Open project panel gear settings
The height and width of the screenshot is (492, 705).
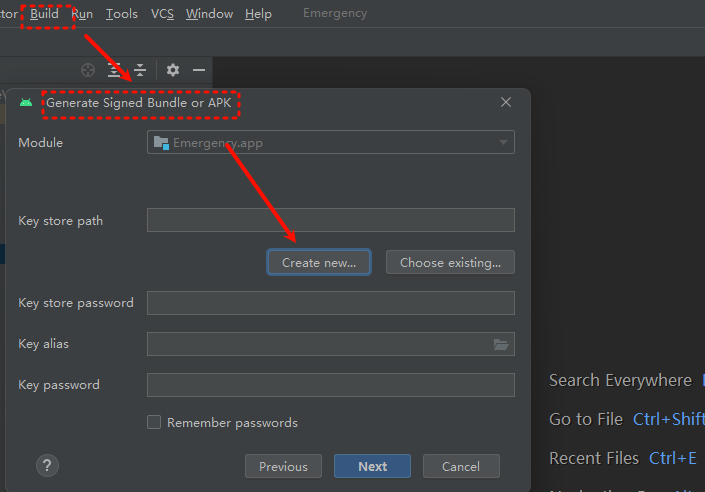173,70
